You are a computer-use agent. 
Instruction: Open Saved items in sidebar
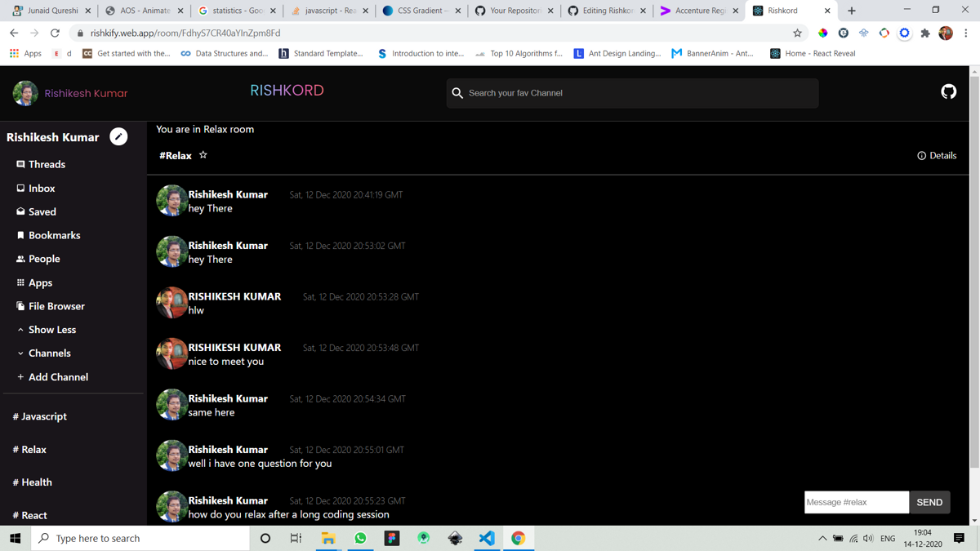tap(37, 211)
